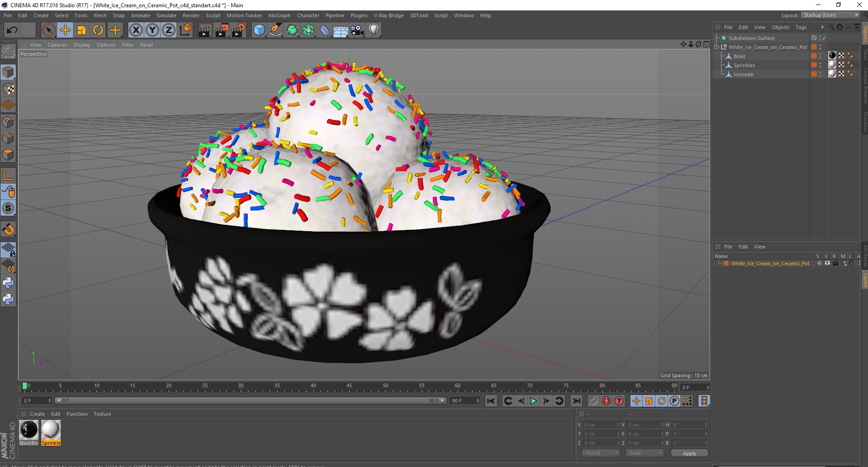Click the World coordinate dropdown
The width and height of the screenshot is (868, 467).
point(600,453)
